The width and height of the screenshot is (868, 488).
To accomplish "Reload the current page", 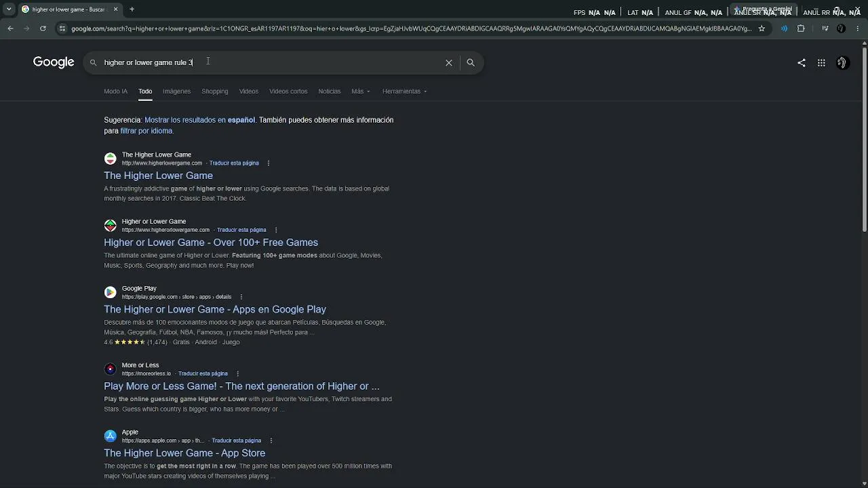I will coord(43,28).
